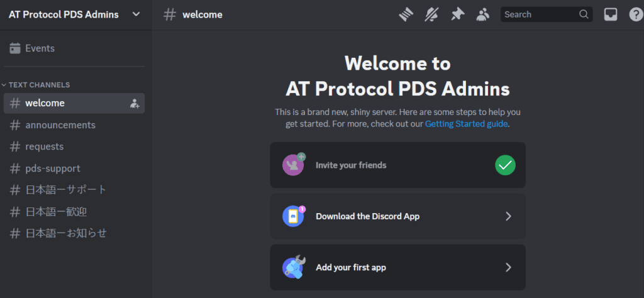Click the magnifier icon in Search box
Image resolution: width=644 pixels, height=298 pixels.
[x=584, y=14]
